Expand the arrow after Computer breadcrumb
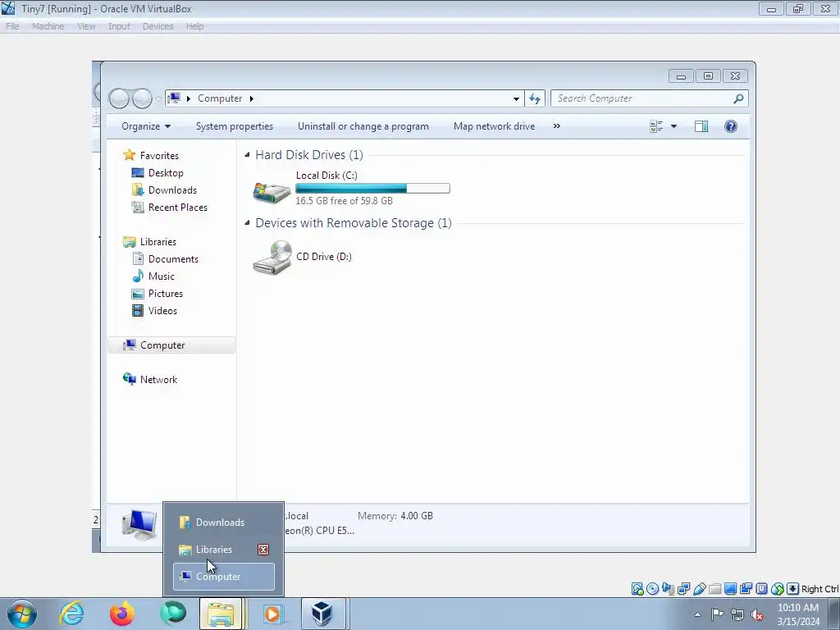The height and width of the screenshot is (630, 840). pyautogui.click(x=251, y=98)
